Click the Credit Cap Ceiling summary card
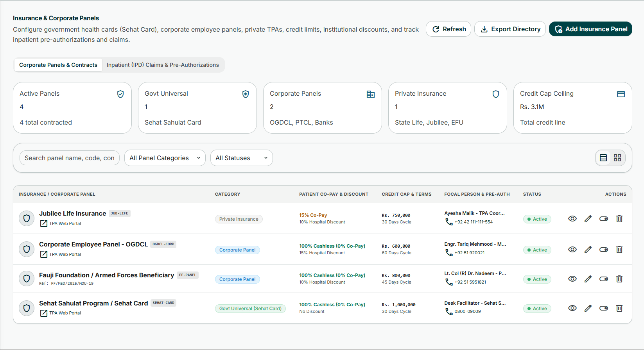 coord(573,108)
